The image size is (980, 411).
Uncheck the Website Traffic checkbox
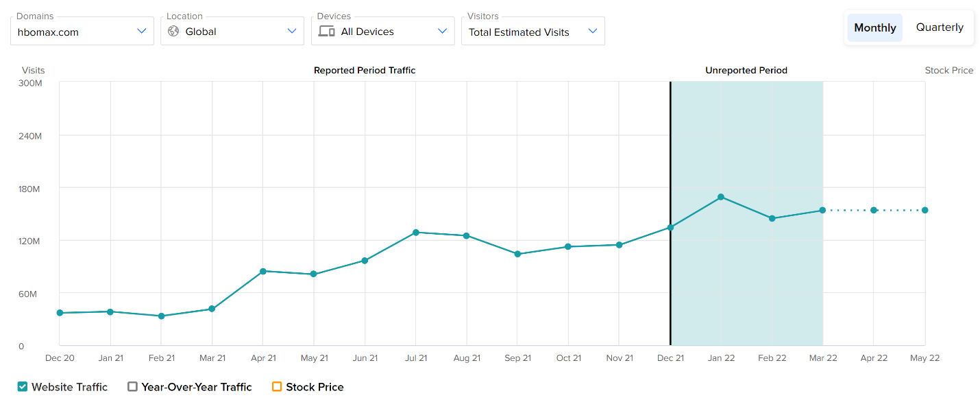pos(23,387)
